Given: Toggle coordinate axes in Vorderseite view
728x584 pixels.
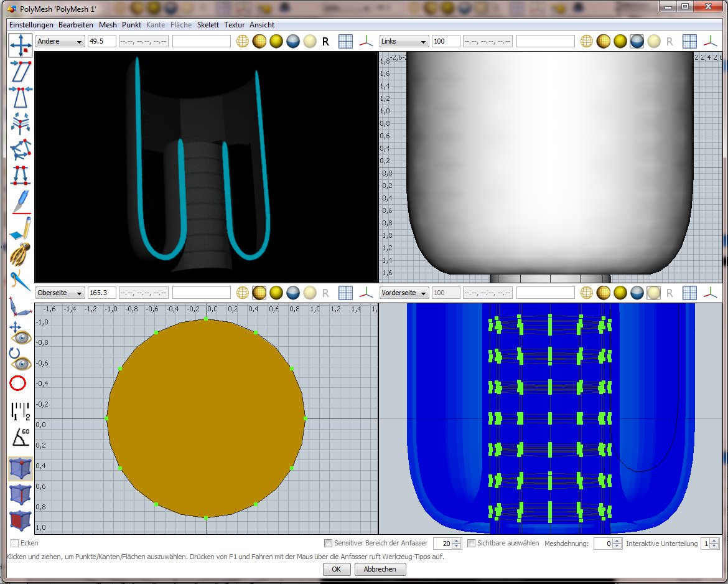Looking at the screenshot, I should pos(710,293).
